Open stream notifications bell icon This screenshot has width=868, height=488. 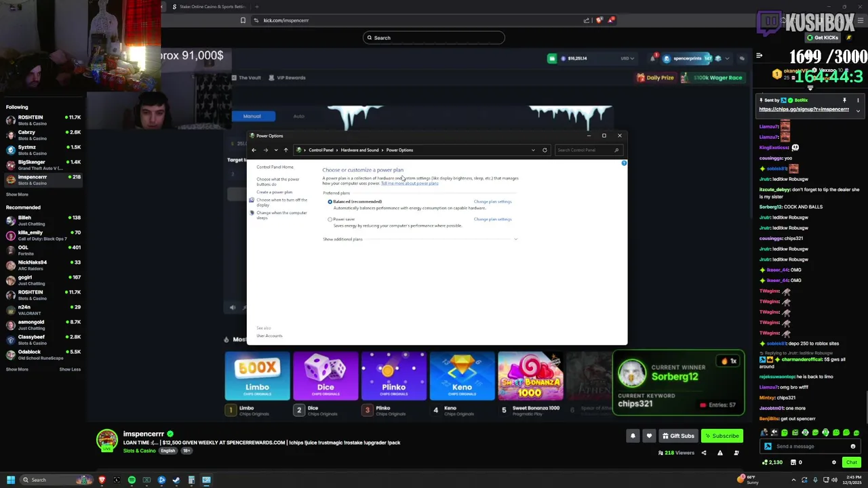click(633, 436)
